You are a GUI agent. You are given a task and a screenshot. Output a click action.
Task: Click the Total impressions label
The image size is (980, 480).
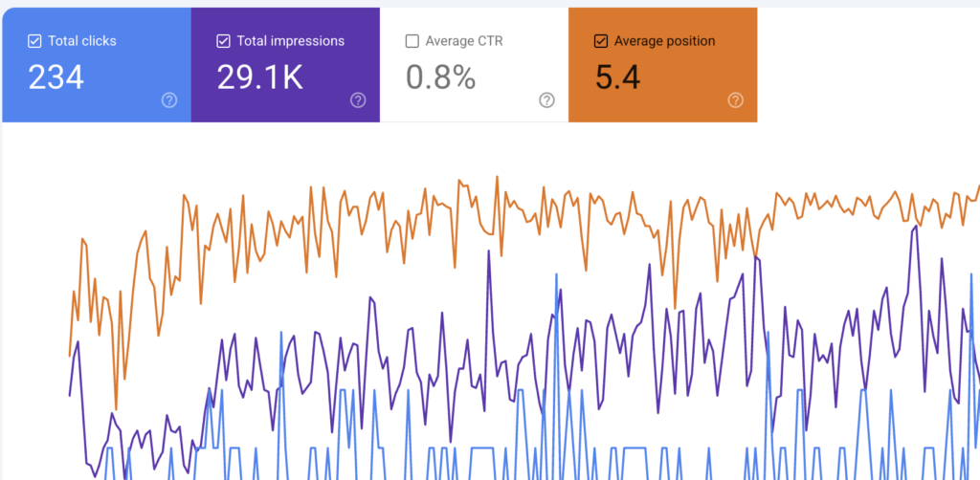pyautogui.click(x=291, y=42)
